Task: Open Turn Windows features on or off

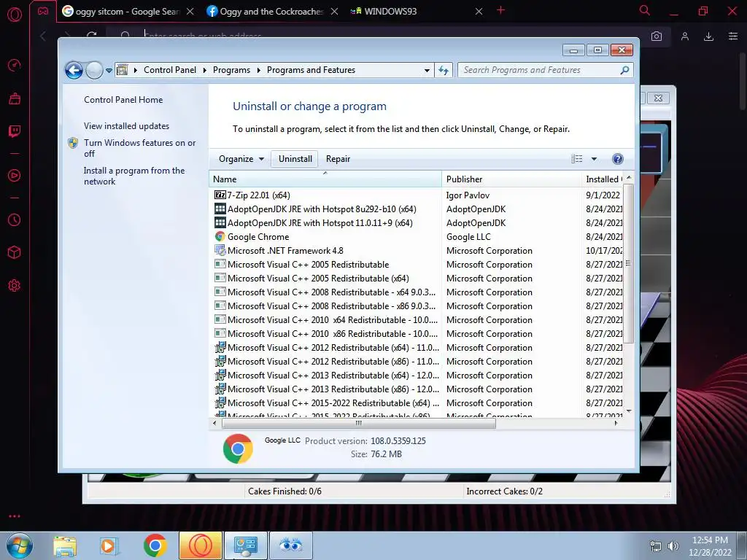Action: click(139, 148)
